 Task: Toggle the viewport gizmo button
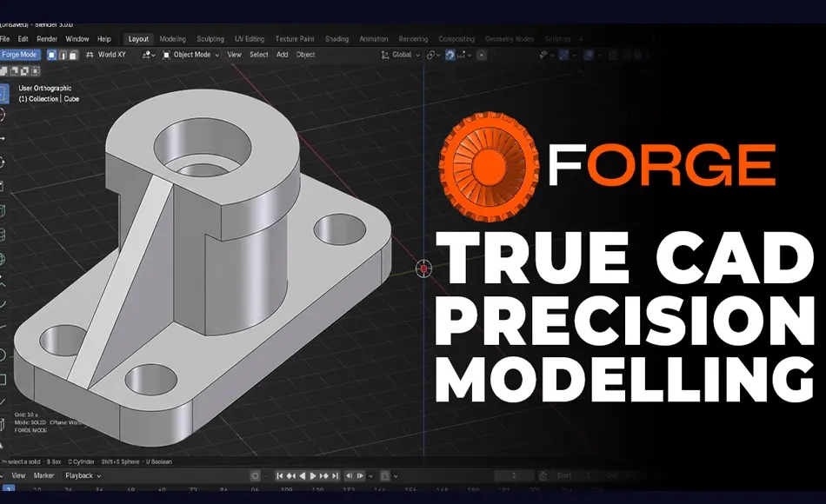(563, 55)
